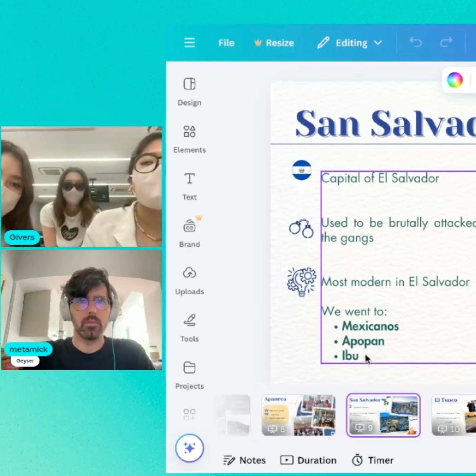Open the Duration setting
Image resolution: width=476 pixels, height=476 pixels.
tap(308, 460)
